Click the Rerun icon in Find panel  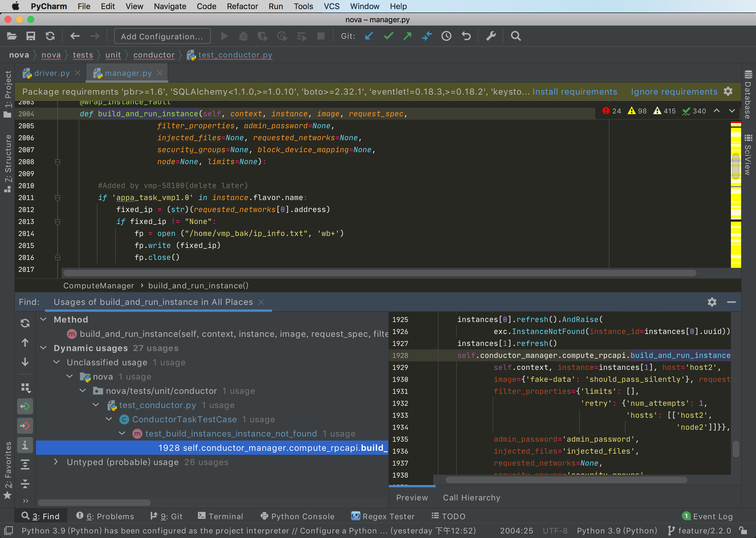[25, 323]
